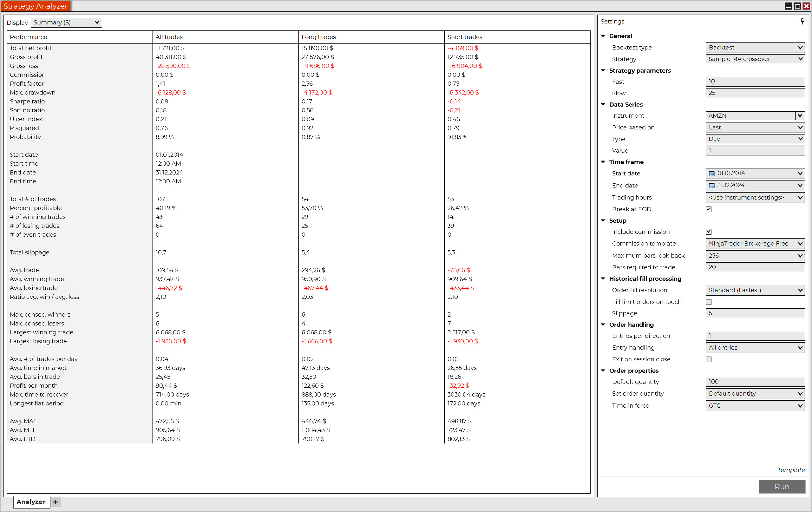Open the Commission template dropdown
Viewport: 812px width, 512px height.
755,244
